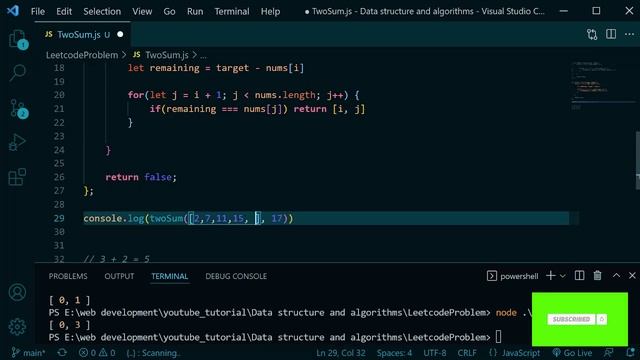This screenshot has width=640, height=360.
Task: Click LeetcodeProblem in breadcrumb
Action: pos(82,55)
